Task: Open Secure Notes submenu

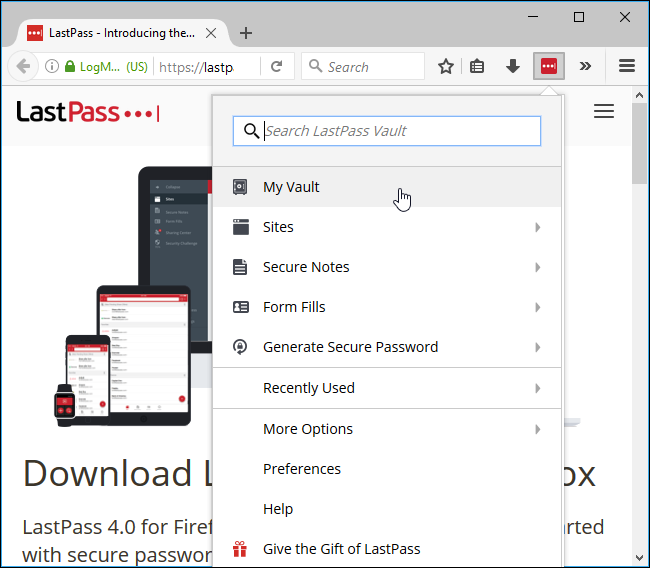Action: [x=387, y=267]
